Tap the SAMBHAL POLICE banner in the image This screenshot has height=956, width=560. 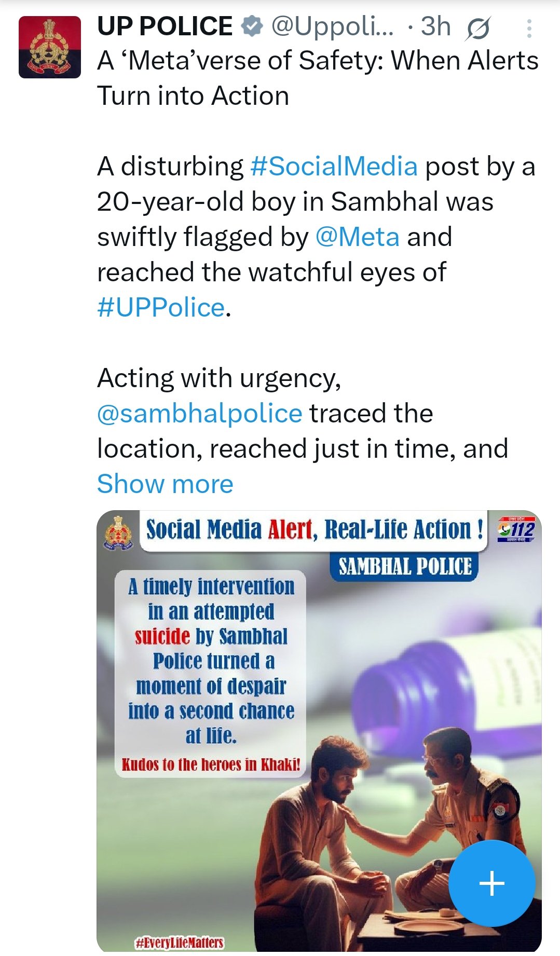click(x=405, y=566)
